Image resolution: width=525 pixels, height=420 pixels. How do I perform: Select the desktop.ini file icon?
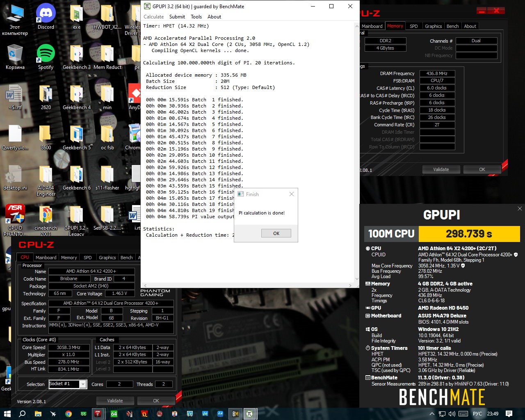point(15,178)
